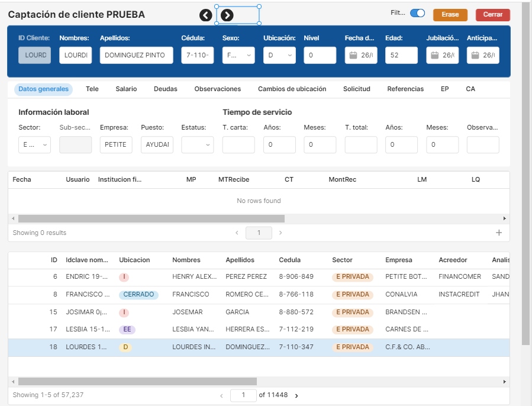Screen dimensions: 532x406
Task: Click the next record arrow icon
Action: [x=227, y=15]
